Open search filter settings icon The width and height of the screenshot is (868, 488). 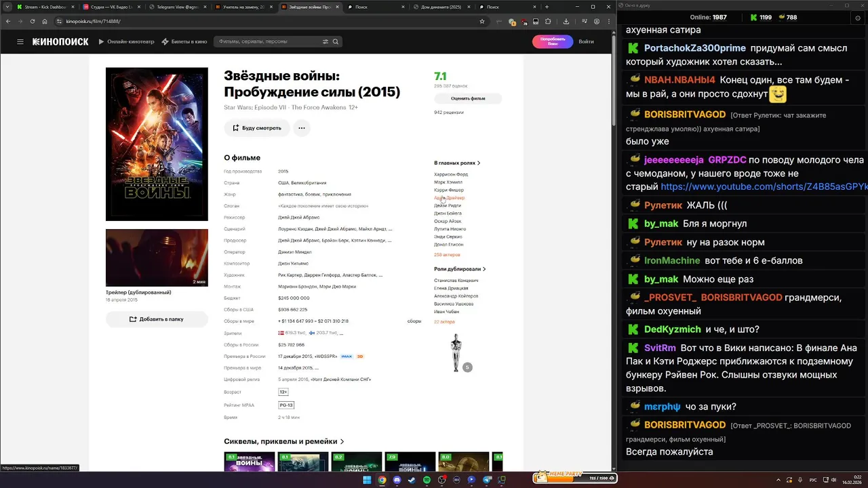(x=325, y=41)
